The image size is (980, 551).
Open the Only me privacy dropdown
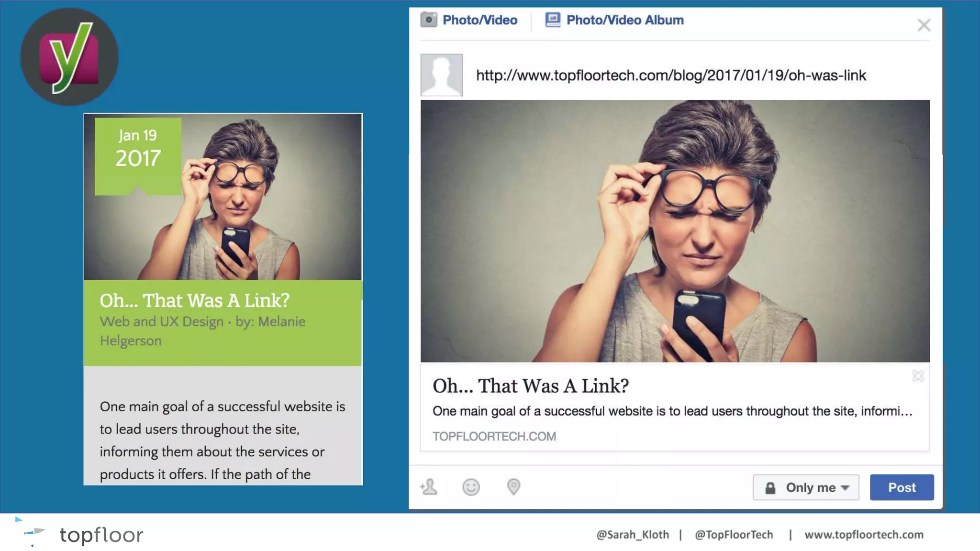[806, 487]
